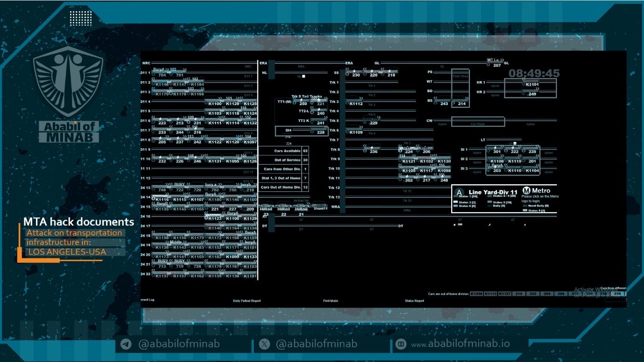Click the Trk 12 track label
Image resolution: width=644 pixels, height=362 pixels.
(334, 188)
